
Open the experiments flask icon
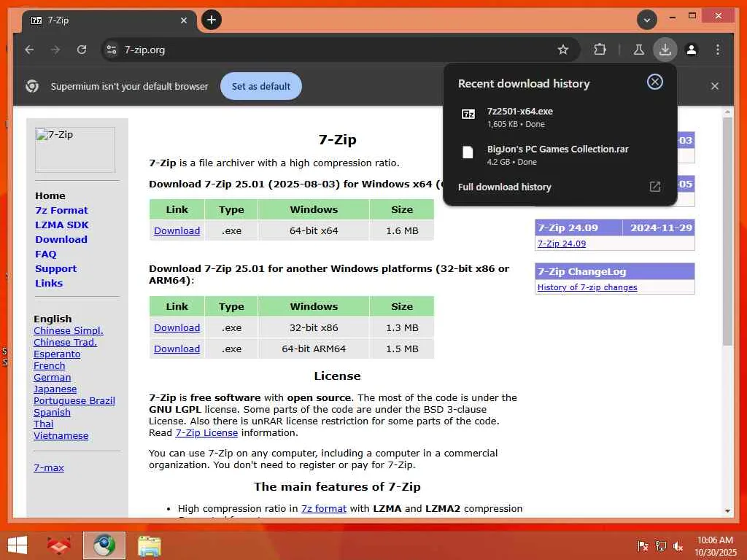pos(639,50)
